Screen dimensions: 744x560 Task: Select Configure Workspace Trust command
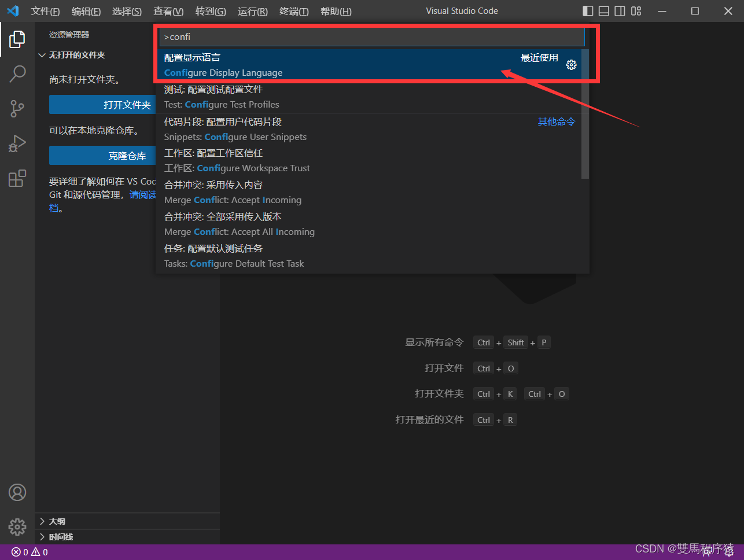pyautogui.click(x=369, y=160)
